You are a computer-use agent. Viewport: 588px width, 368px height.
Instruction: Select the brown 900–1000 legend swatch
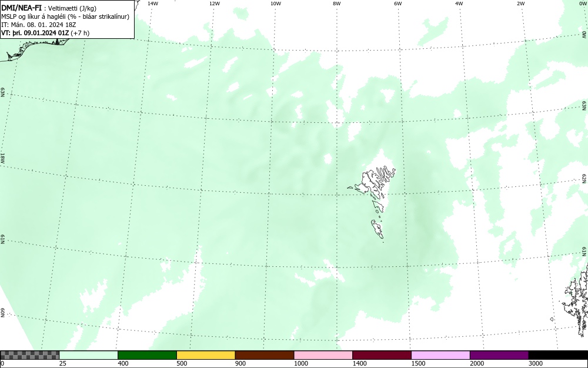pos(265,355)
